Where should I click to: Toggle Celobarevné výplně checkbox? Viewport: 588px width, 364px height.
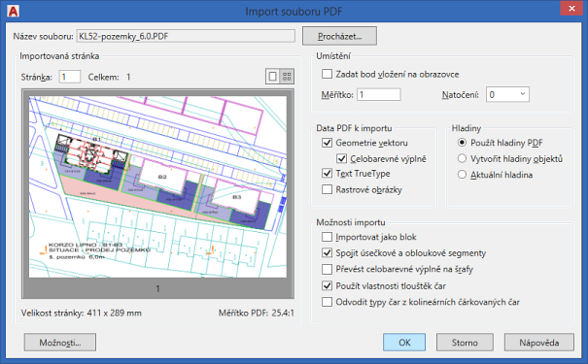click(x=341, y=159)
